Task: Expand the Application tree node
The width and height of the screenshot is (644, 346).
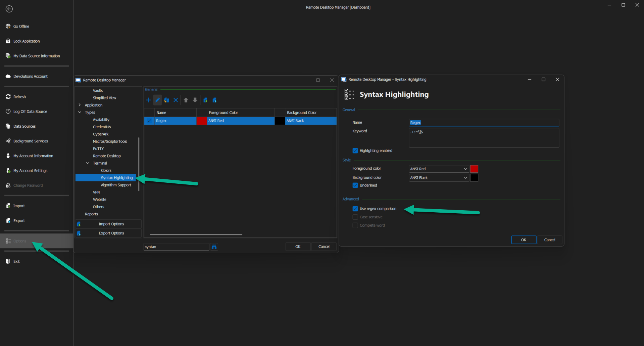Action: coord(80,105)
